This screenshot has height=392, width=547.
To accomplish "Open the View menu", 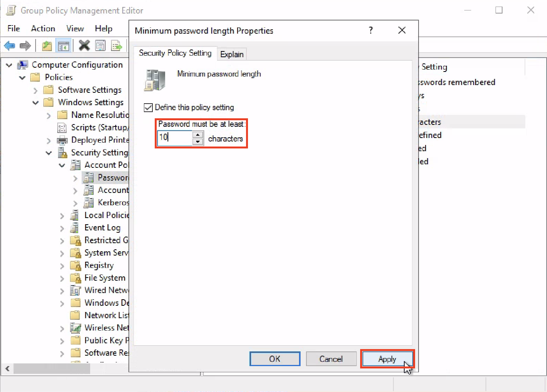I will [x=75, y=28].
